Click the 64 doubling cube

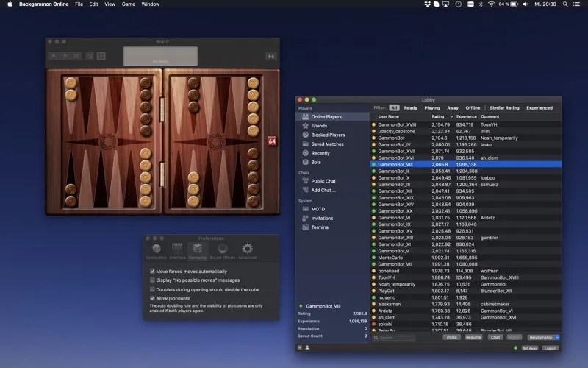(x=272, y=141)
